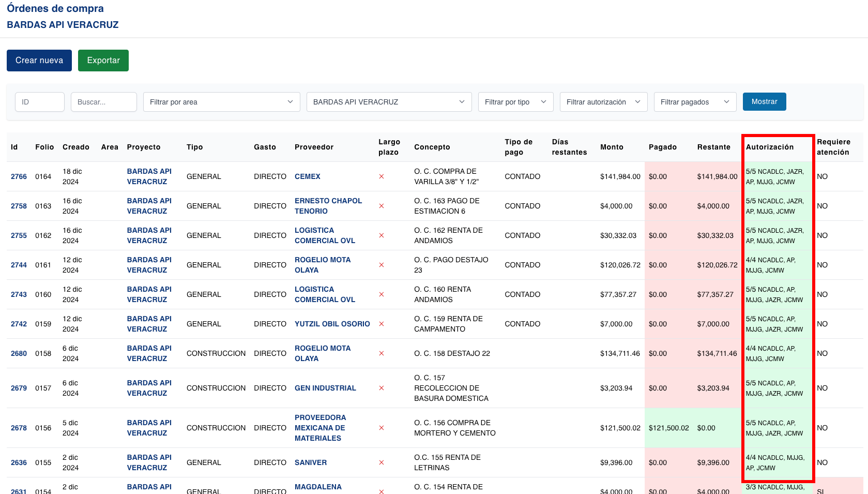Click the Autorización column header
The height and width of the screenshot is (494, 868).
pyautogui.click(x=769, y=147)
